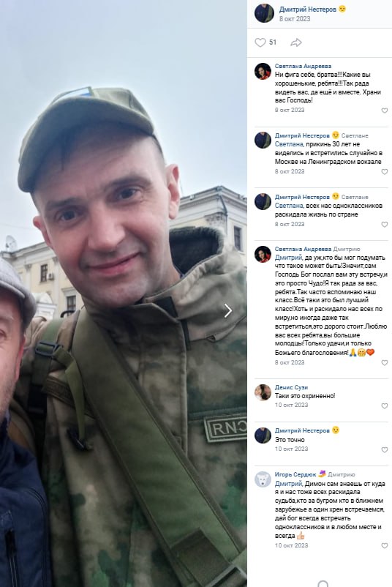Open Светлана Андреева's avatar on first comment

(263, 71)
